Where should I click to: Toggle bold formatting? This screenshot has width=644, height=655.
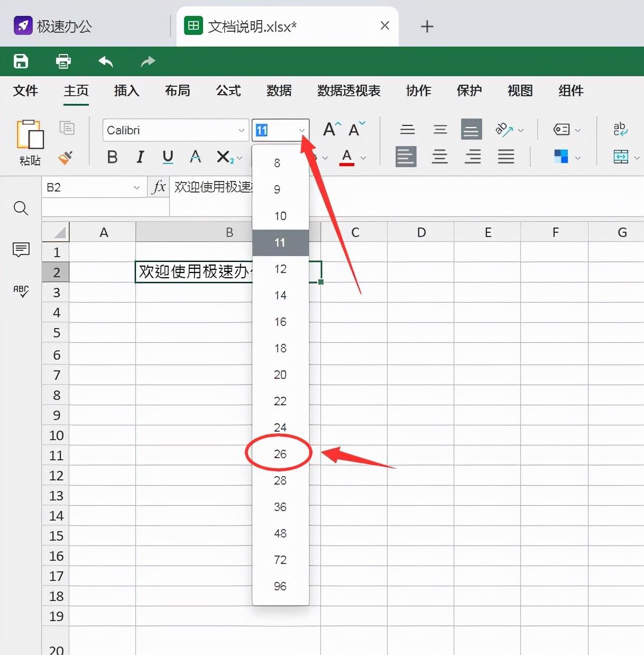112,157
